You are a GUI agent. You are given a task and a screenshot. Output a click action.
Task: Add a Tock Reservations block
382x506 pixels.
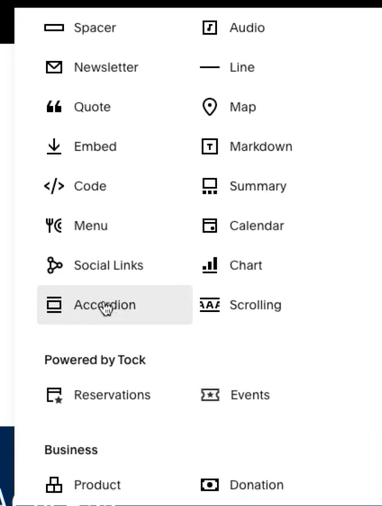[98, 395]
